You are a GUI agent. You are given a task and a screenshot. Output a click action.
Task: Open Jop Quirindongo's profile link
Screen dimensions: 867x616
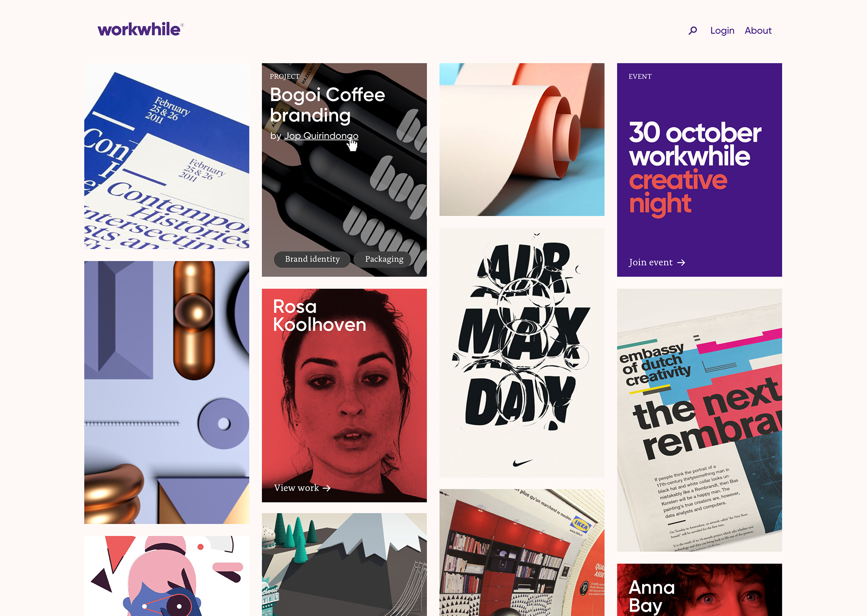pyautogui.click(x=321, y=136)
